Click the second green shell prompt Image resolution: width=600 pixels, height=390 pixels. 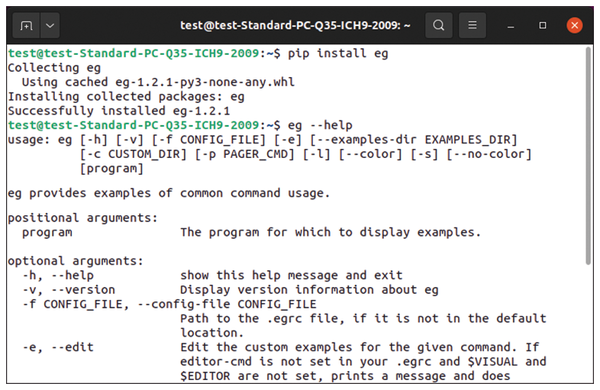click(x=144, y=125)
